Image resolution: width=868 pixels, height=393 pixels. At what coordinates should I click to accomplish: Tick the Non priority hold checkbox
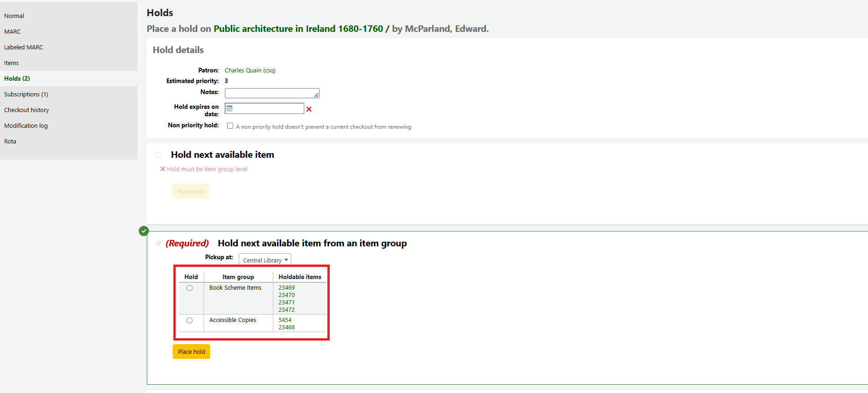pyautogui.click(x=230, y=126)
